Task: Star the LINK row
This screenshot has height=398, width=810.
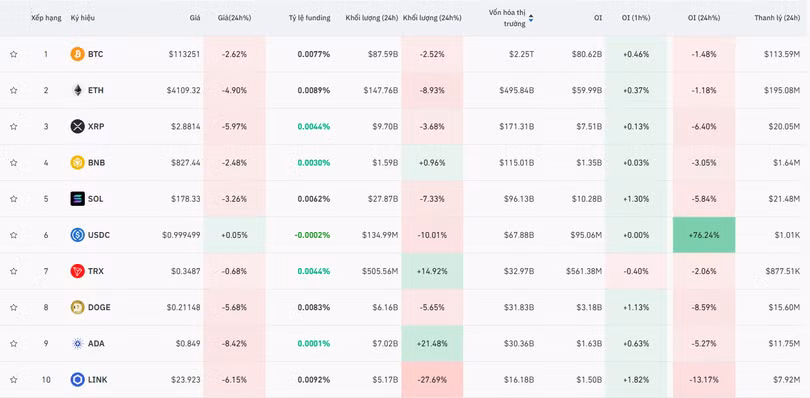Action: (13, 379)
